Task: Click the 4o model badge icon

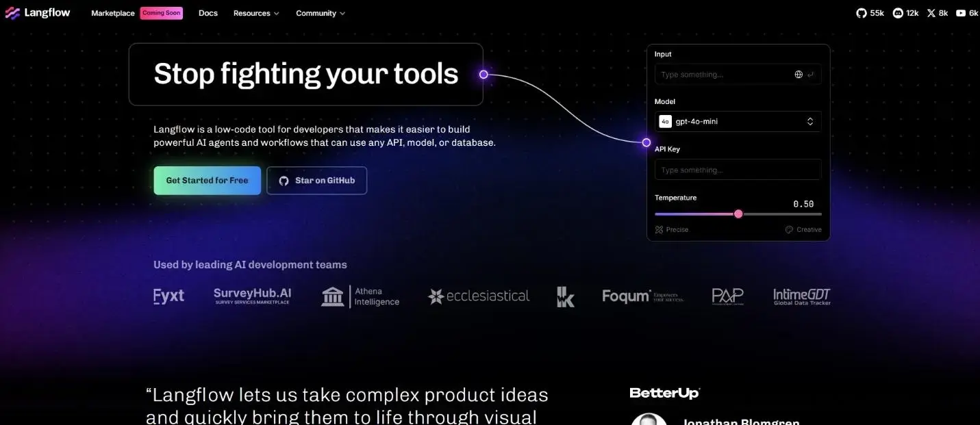Action: point(665,121)
